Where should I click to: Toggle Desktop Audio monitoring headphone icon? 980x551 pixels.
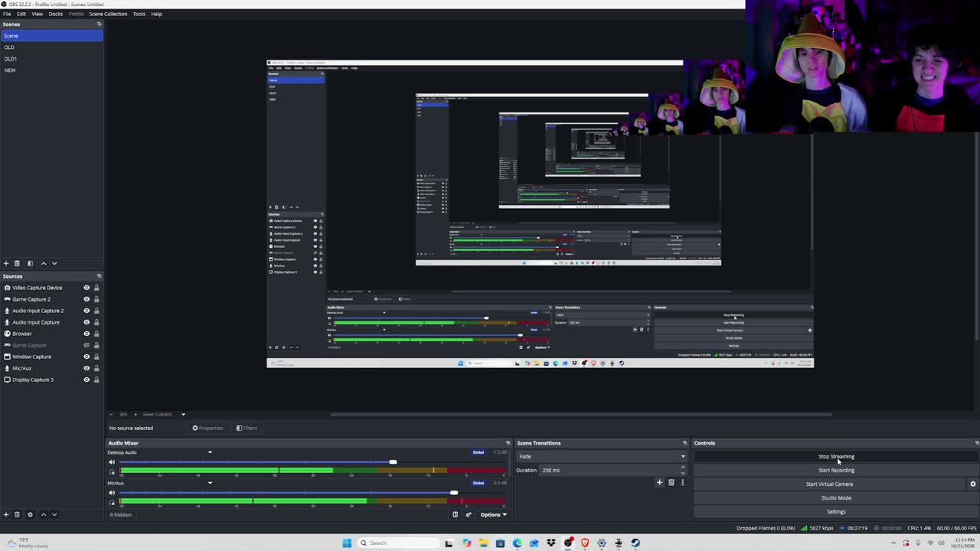point(112,471)
